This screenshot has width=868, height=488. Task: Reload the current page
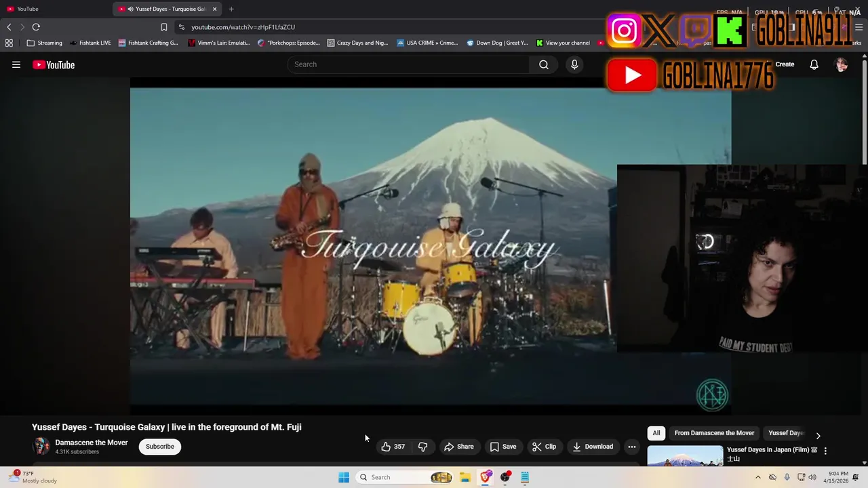[36, 27]
